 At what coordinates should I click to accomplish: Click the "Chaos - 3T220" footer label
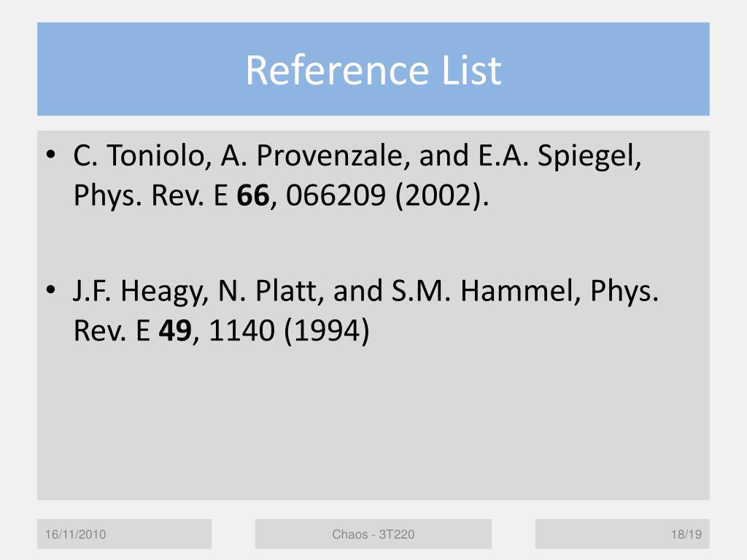point(373,534)
